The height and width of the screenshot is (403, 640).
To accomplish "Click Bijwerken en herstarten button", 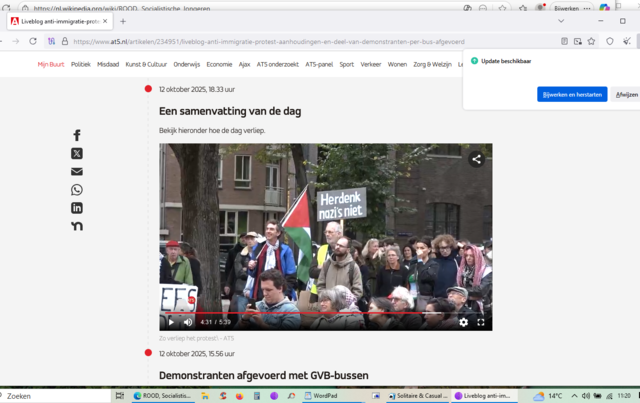I will (x=572, y=94).
